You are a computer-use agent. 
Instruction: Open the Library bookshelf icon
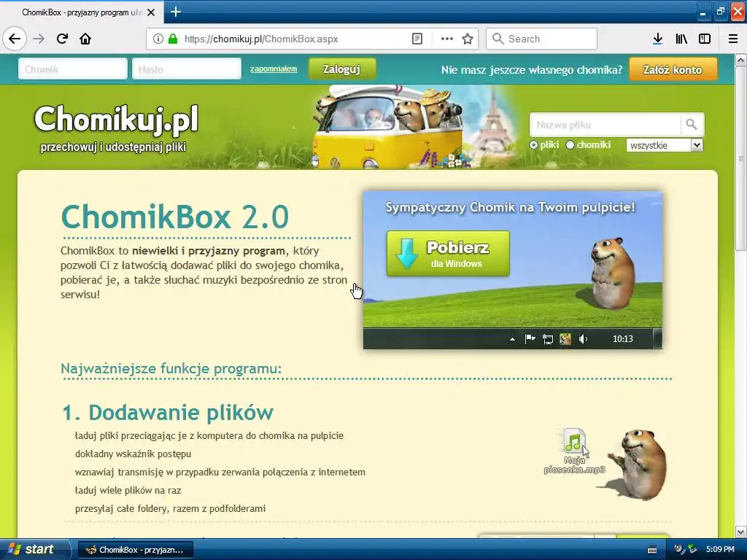(681, 39)
